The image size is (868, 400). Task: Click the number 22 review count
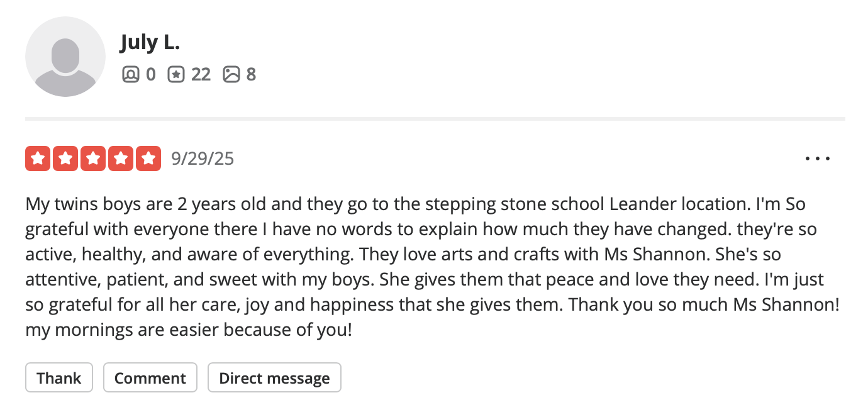pos(201,75)
